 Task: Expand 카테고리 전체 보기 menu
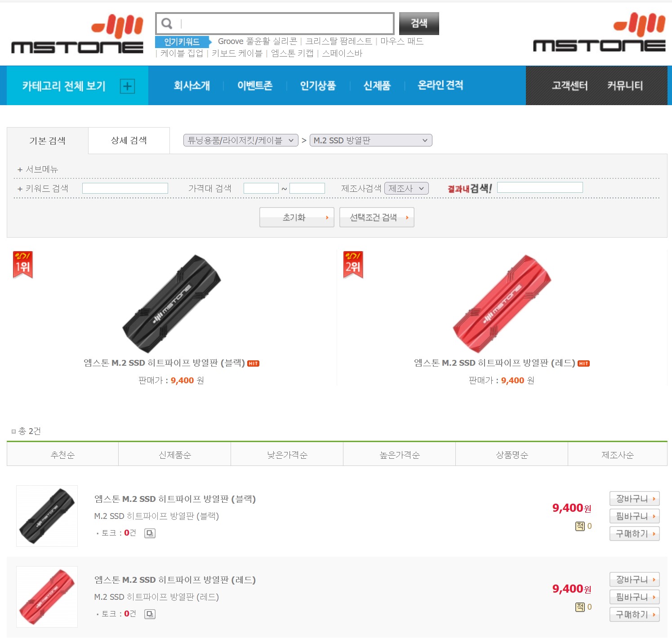[x=77, y=86]
